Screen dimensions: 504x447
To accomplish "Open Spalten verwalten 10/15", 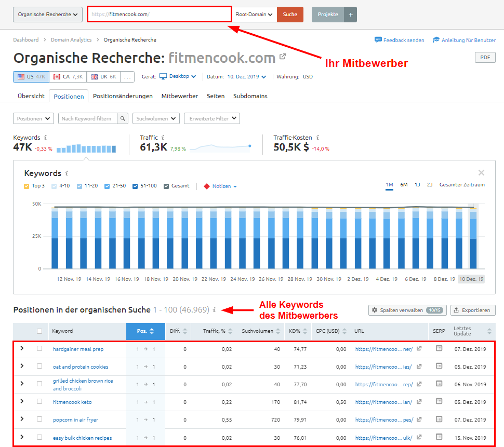I will click(407, 310).
